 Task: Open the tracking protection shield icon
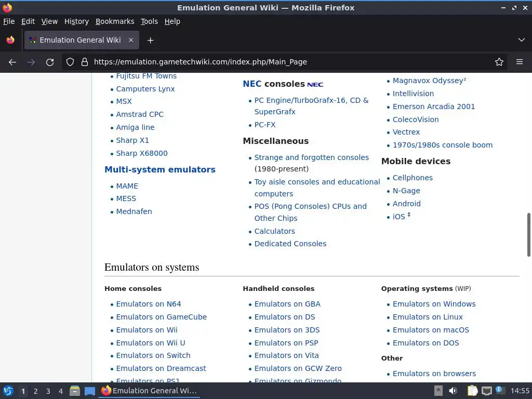click(70, 62)
